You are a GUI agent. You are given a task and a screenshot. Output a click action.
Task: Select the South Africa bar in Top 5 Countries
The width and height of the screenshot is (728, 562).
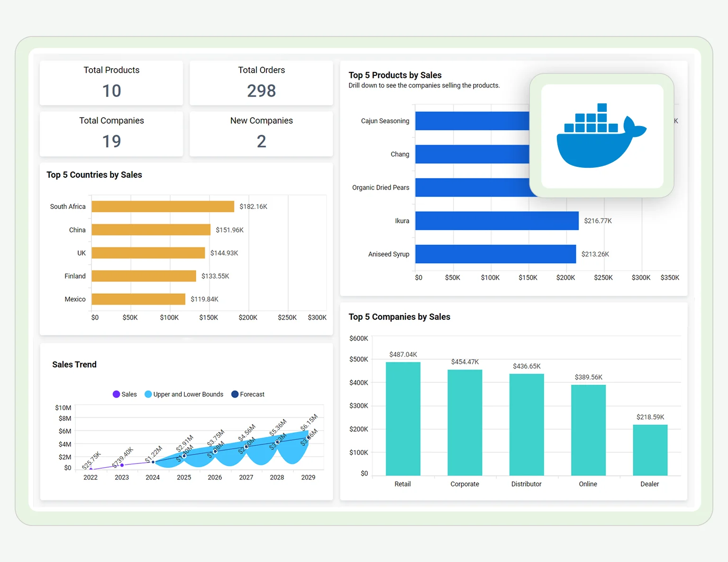pos(161,206)
